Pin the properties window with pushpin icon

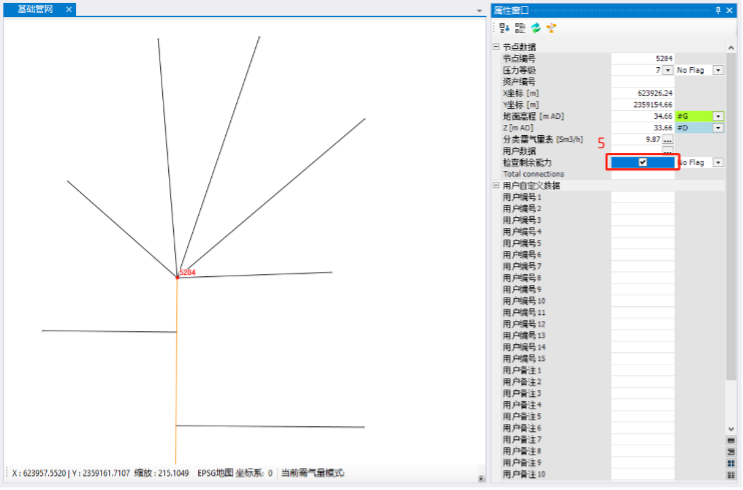coord(717,9)
